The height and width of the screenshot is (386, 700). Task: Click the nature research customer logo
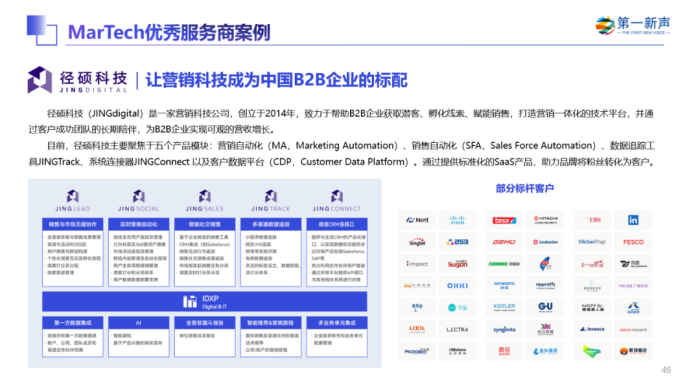633,329
